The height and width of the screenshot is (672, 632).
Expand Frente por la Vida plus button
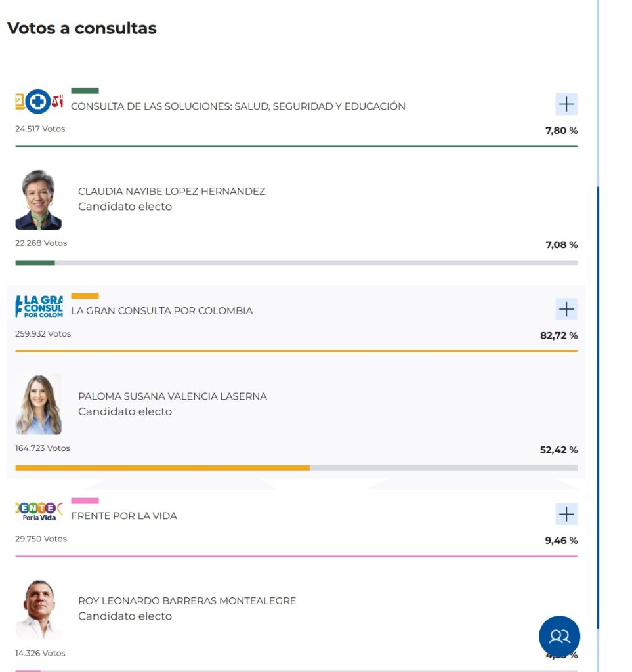566,514
